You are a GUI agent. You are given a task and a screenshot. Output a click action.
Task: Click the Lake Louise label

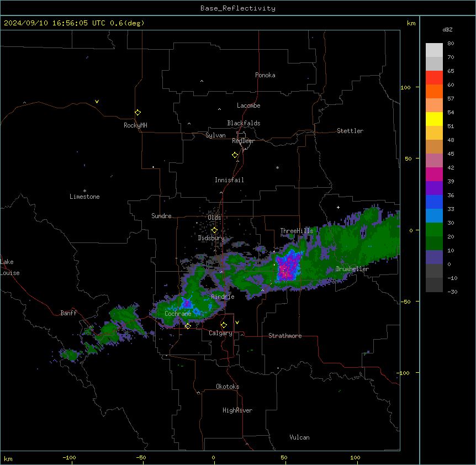[x=10, y=267]
